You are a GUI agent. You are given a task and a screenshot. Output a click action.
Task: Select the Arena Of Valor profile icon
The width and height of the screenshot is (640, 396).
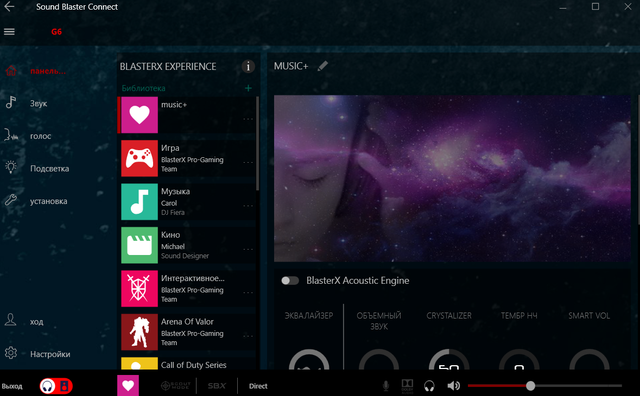point(139,332)
